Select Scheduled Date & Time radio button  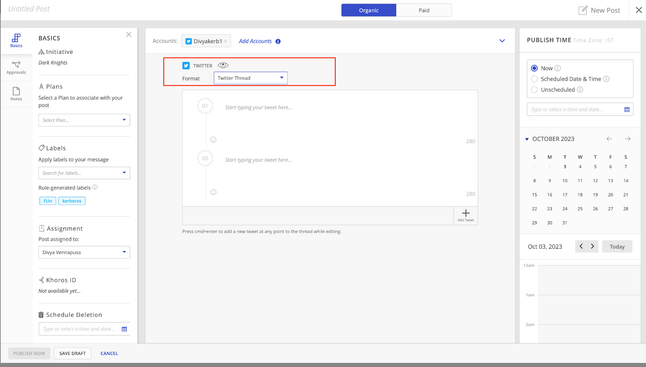point(534,79)
